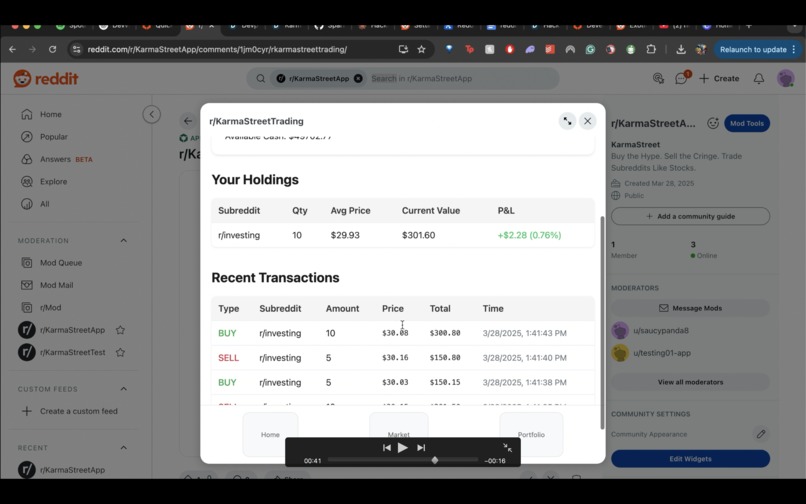Click the Avg Price column header
This screenshot has height=504, width=806.
pyautogui.click(x=351, y=210)
